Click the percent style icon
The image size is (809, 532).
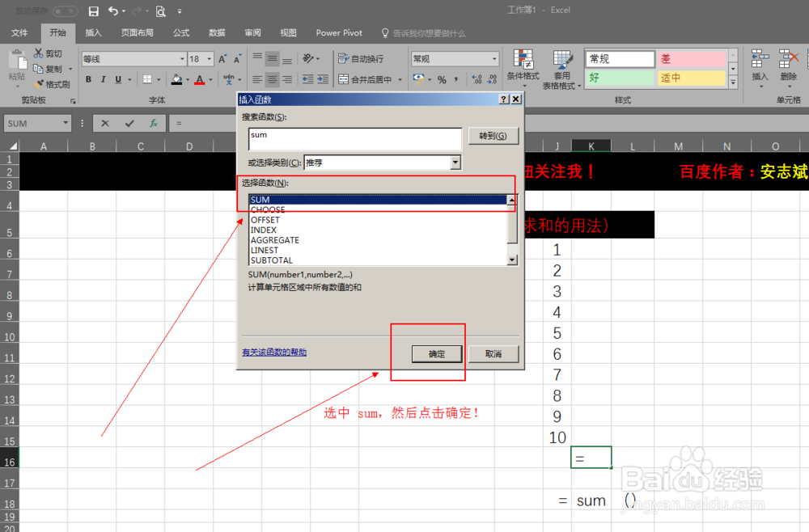(x=442, y=79)
